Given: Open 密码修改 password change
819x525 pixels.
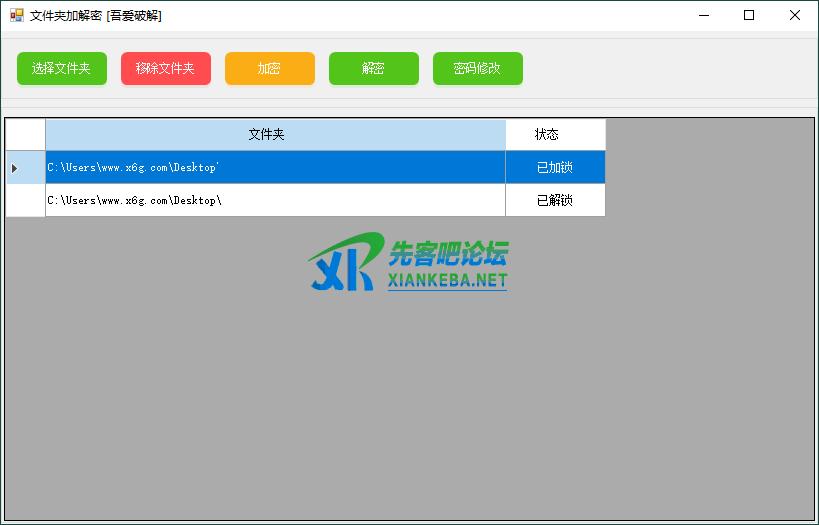Looking at the screenshot, I should [477, 69].
